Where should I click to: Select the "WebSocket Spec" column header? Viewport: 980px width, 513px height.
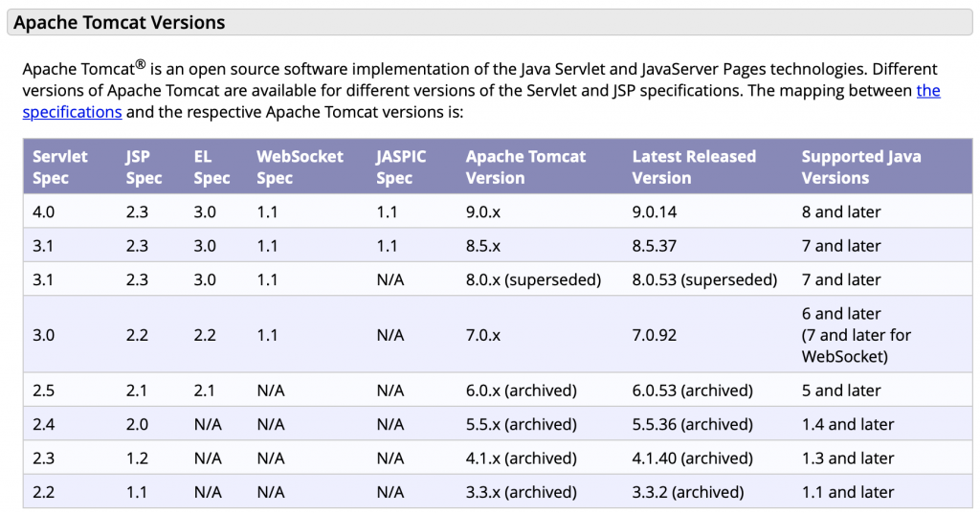pyautogui.click(x=300, y=167)
